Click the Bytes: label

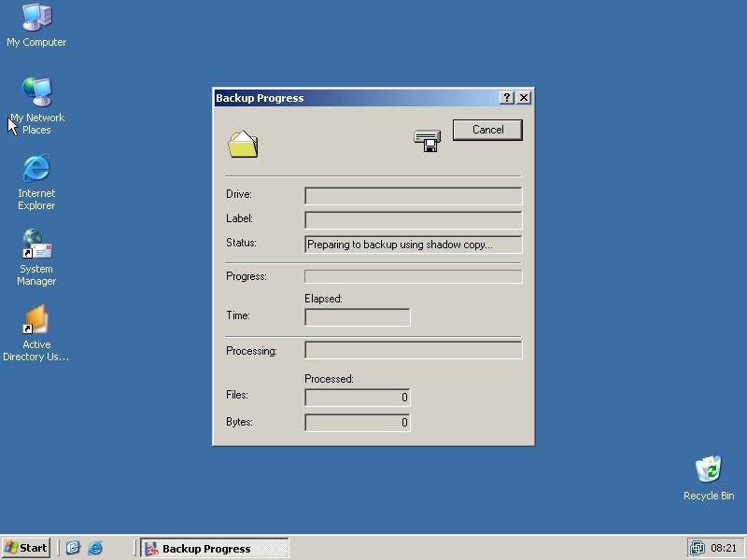click(x=240, y=422)
